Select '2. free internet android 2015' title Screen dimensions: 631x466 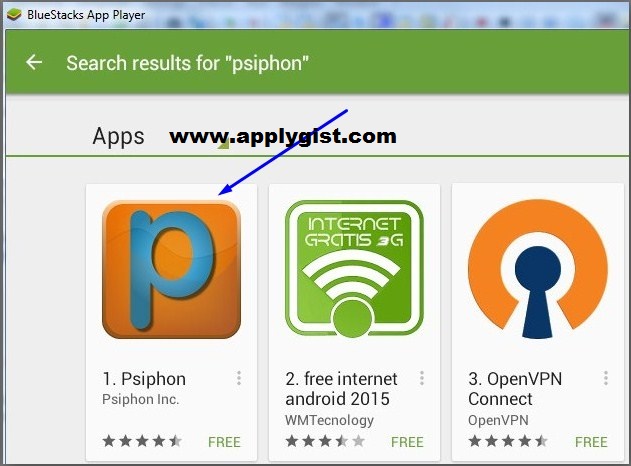(x=341, y=389)
